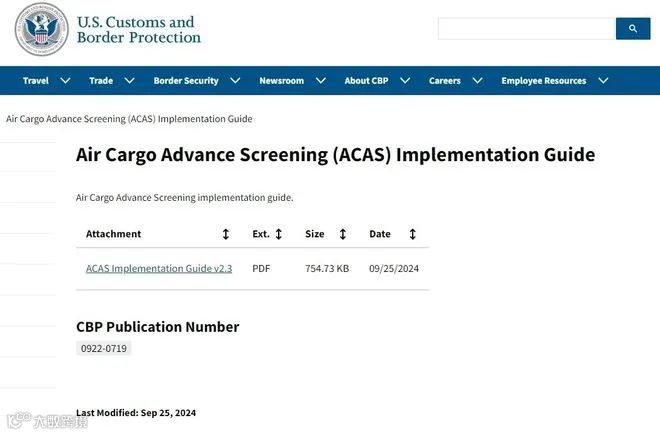This screenshot has width=660, height=435.
Task: Open ACAS Implementation Guide v2.3 link
Action: (159, 268)
